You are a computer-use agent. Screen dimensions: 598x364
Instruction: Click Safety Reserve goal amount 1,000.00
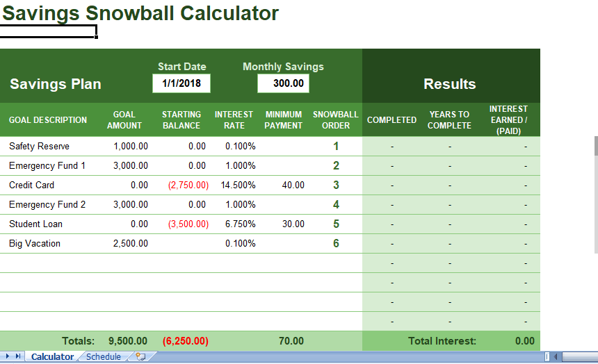tap(131, 147)
